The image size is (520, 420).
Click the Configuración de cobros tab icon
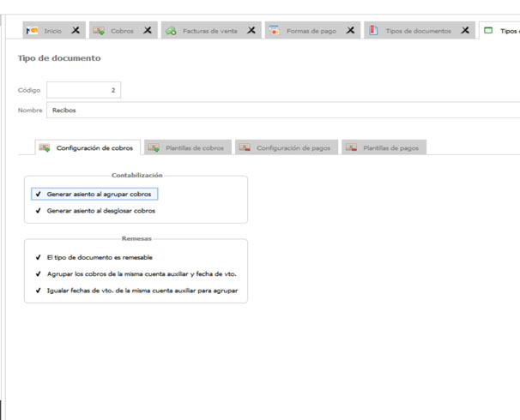[x=45, y=147]
